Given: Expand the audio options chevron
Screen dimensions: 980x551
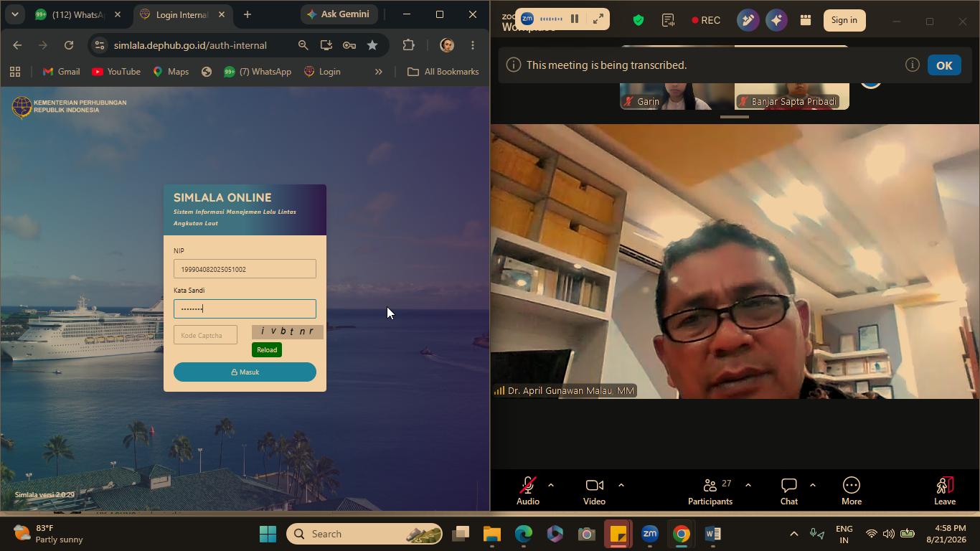Looking at the screenshot, I should [x=551, y=485].
